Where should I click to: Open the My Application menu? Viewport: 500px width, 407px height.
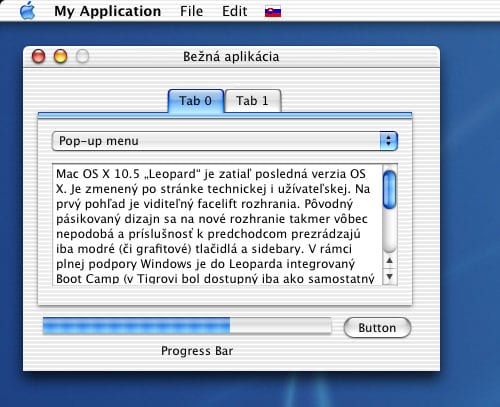107,11
